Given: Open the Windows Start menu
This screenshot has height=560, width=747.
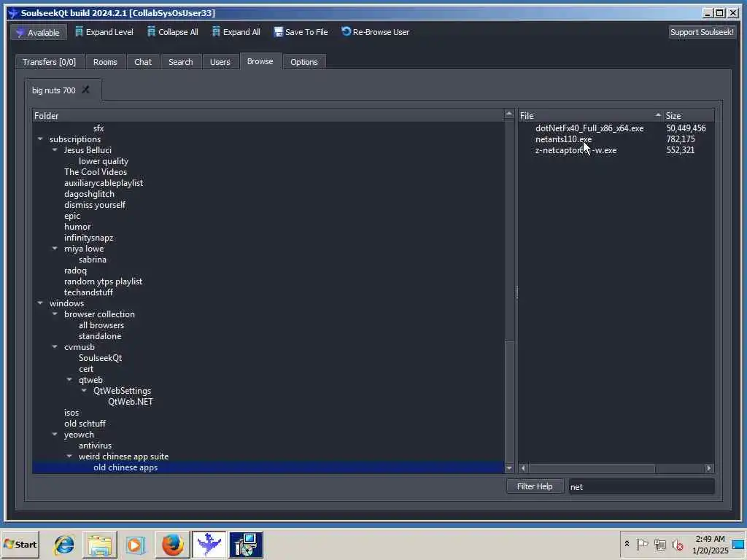Looking at the screenshot, I should [20, 544].
